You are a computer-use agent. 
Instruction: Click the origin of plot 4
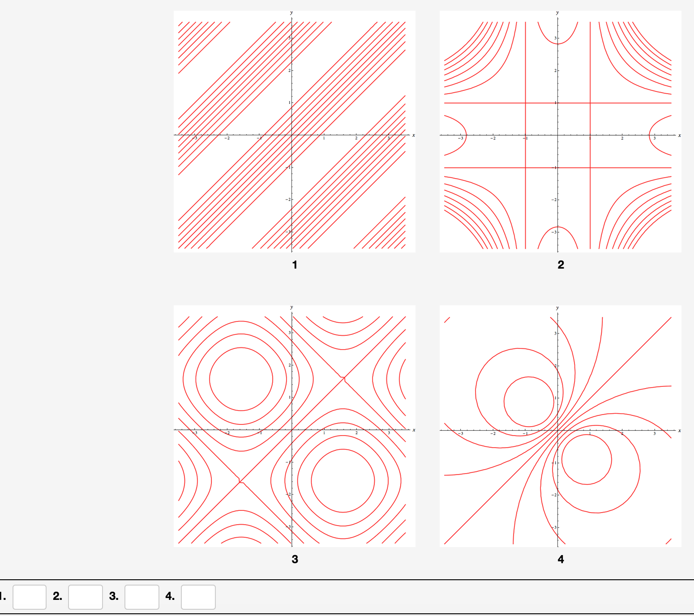click(x=558, y=430)
